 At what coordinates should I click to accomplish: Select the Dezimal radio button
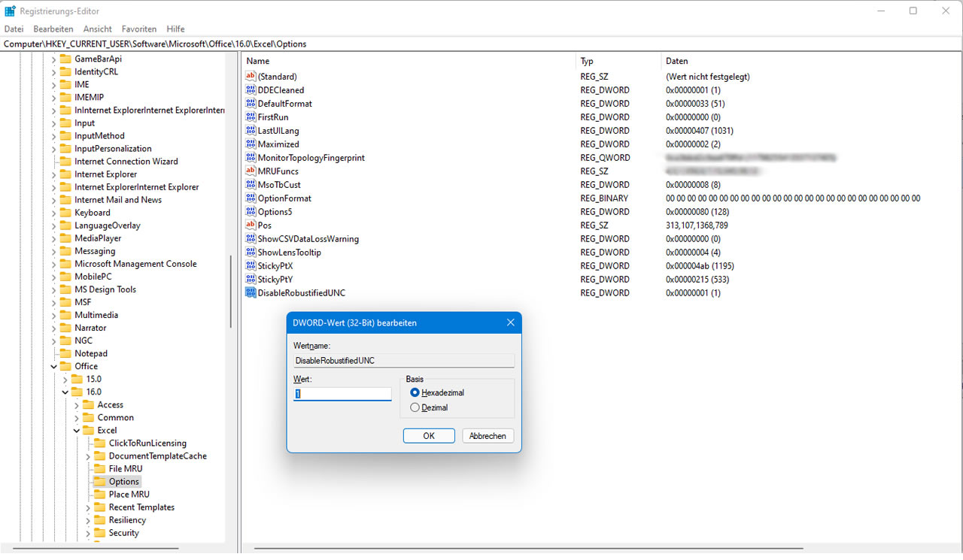coord(415,407)
